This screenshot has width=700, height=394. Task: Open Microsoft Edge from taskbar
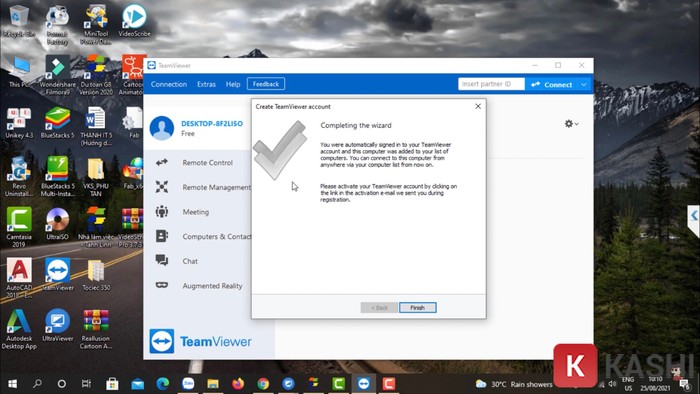pos(162,384)
